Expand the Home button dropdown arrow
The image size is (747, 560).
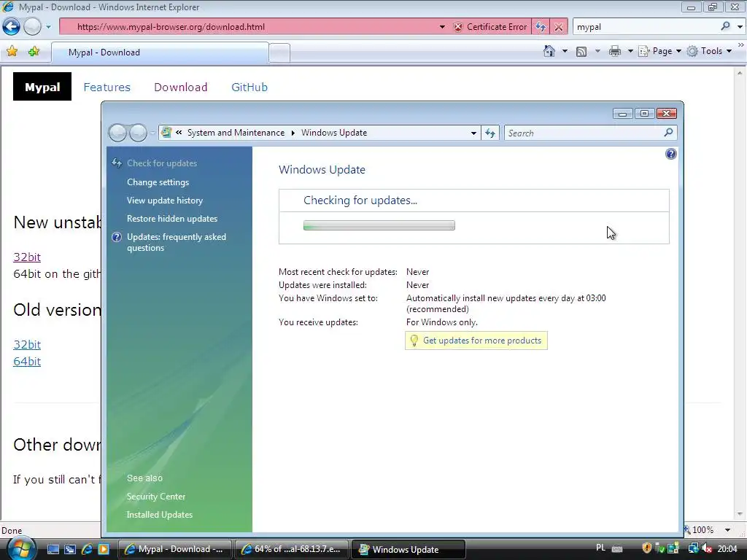coord(565,51)
